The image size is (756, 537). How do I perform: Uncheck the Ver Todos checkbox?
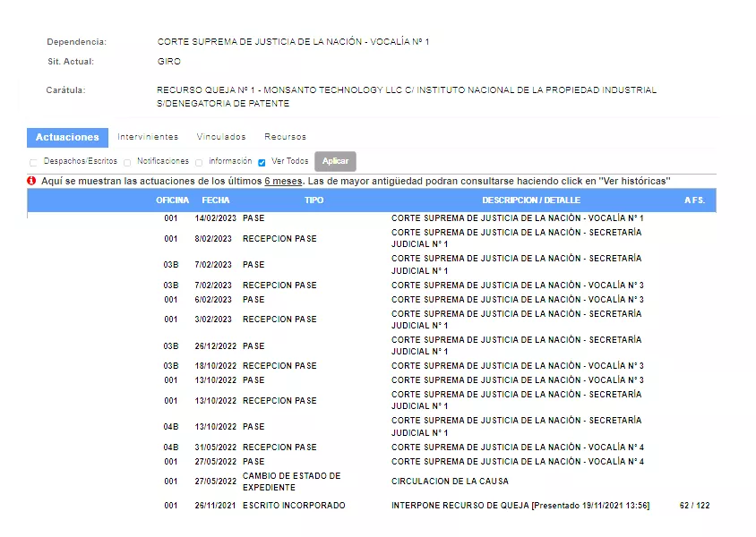coord(262,162)
